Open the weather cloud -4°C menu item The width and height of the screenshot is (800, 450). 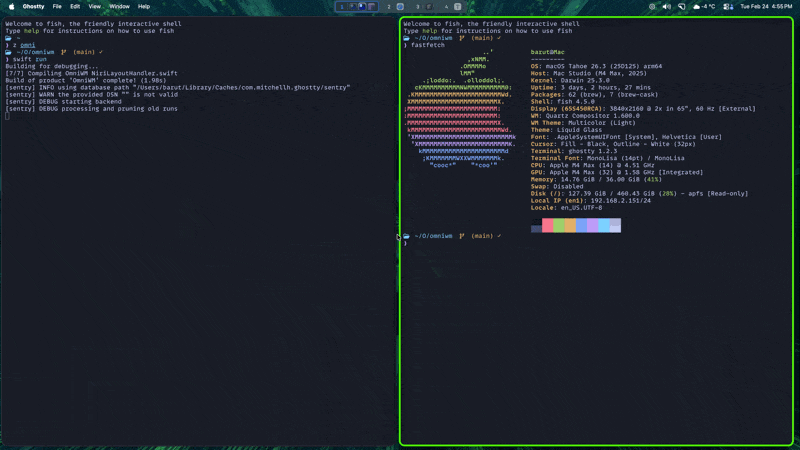[704, 7]
